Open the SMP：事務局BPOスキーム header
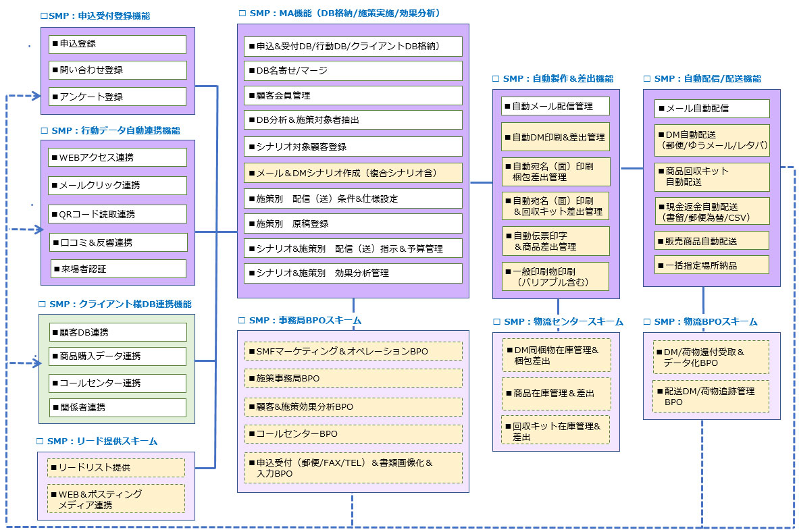Image resolution: width=799 pixels, height=532 pixels. (x=304, y=320)
